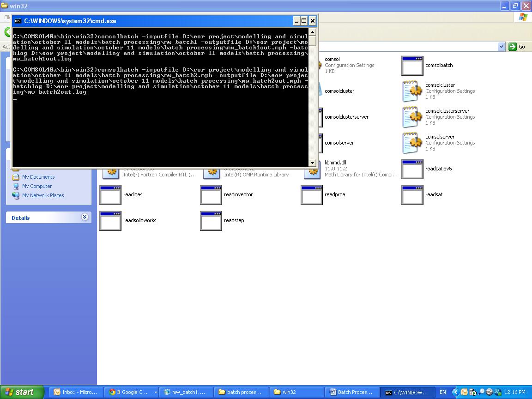Open My Network Places link

pos(42,195)
